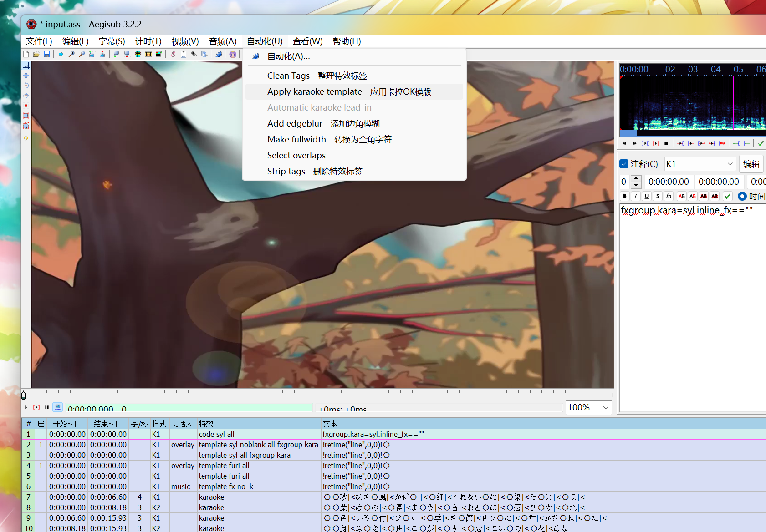Open the Fonts Collector icon
The image size is (766, 532).
204,54
